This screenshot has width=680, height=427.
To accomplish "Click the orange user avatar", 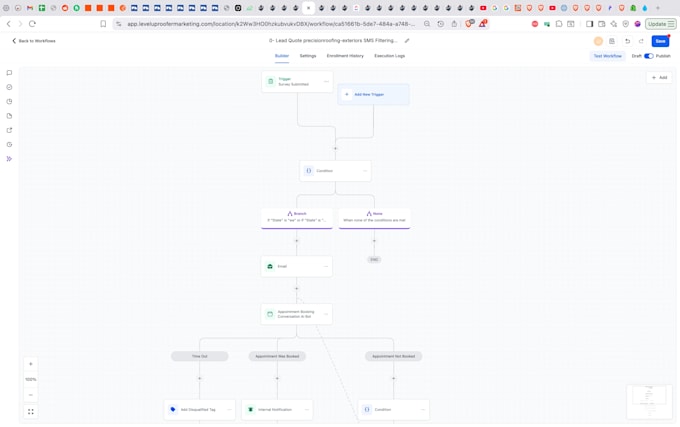I will click(598, 41).
